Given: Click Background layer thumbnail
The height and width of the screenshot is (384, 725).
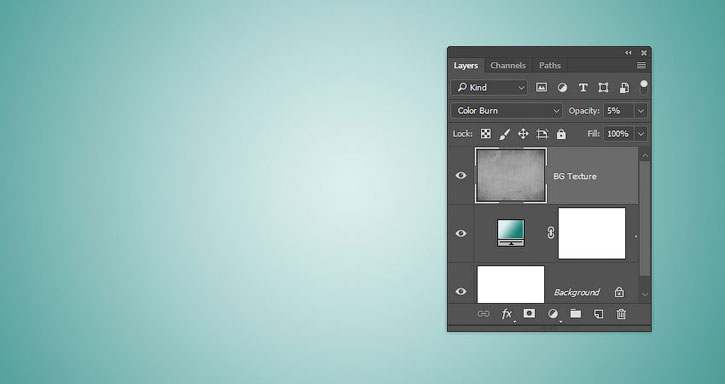Looking at the screenshot, I should (511, 284).
